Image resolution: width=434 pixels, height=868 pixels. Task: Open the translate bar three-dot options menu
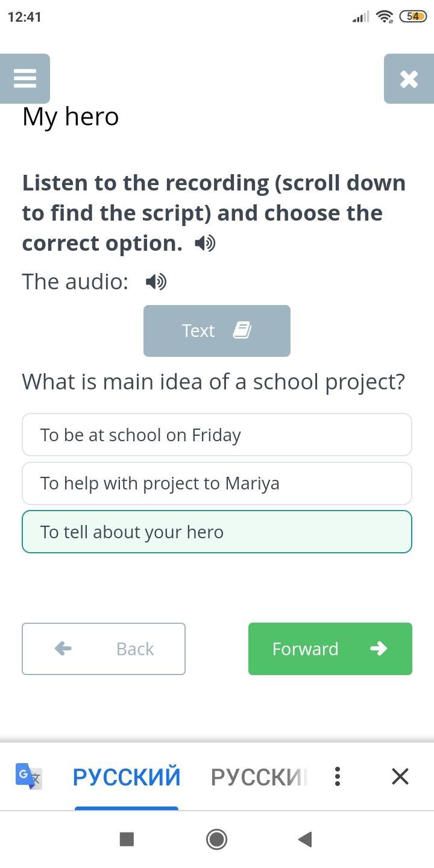coord(338,776)
